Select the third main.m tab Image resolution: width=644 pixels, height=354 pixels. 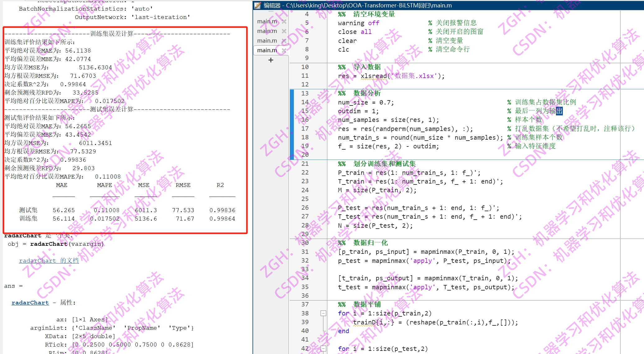pyautogui.click(x=267, y=41)
